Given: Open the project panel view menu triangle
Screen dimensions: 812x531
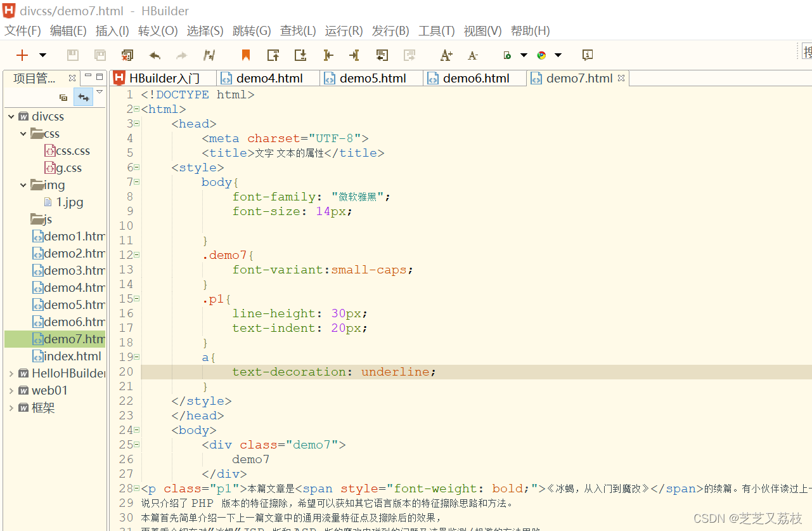Looking at the screenshot, I should (x=100, y=92).
